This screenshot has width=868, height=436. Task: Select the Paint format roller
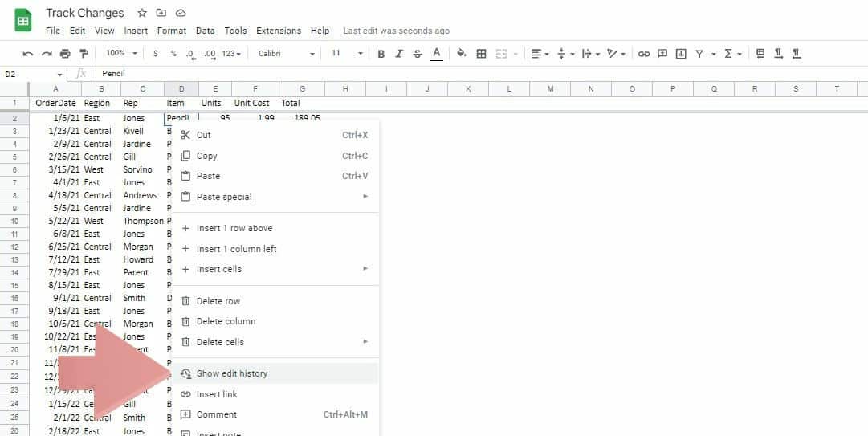pos(84,54)
